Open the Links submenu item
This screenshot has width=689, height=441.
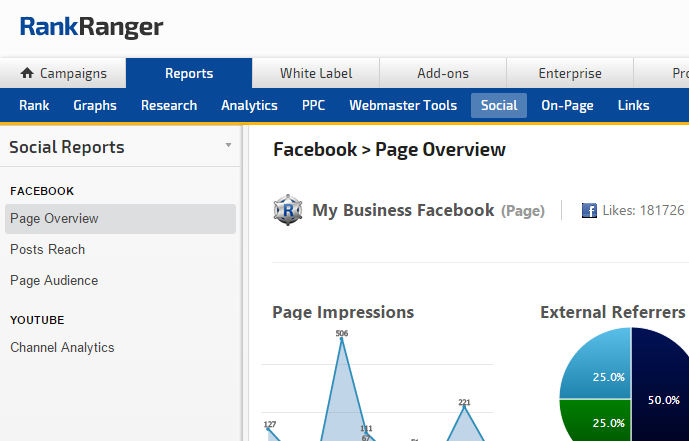coord(633,105)
